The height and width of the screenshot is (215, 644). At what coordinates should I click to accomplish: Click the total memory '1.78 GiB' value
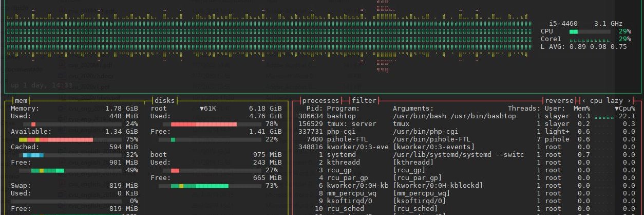point(122,109)
